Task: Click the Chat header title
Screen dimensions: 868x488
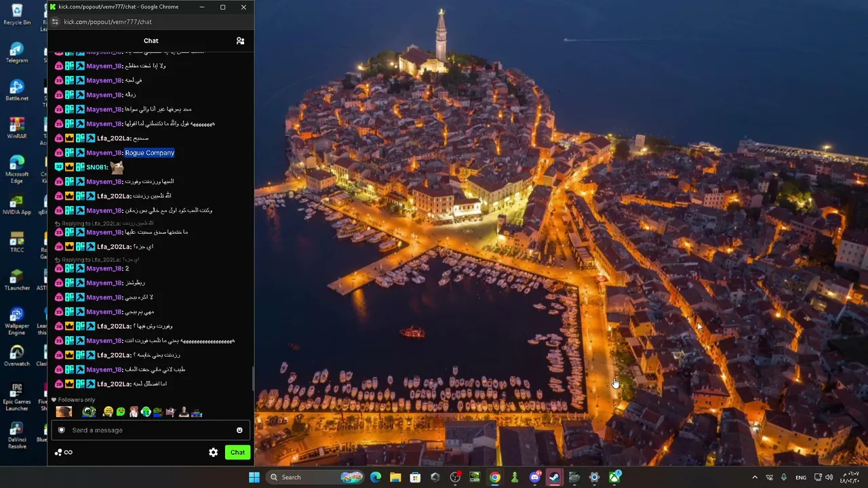Action: pos(151,41)
